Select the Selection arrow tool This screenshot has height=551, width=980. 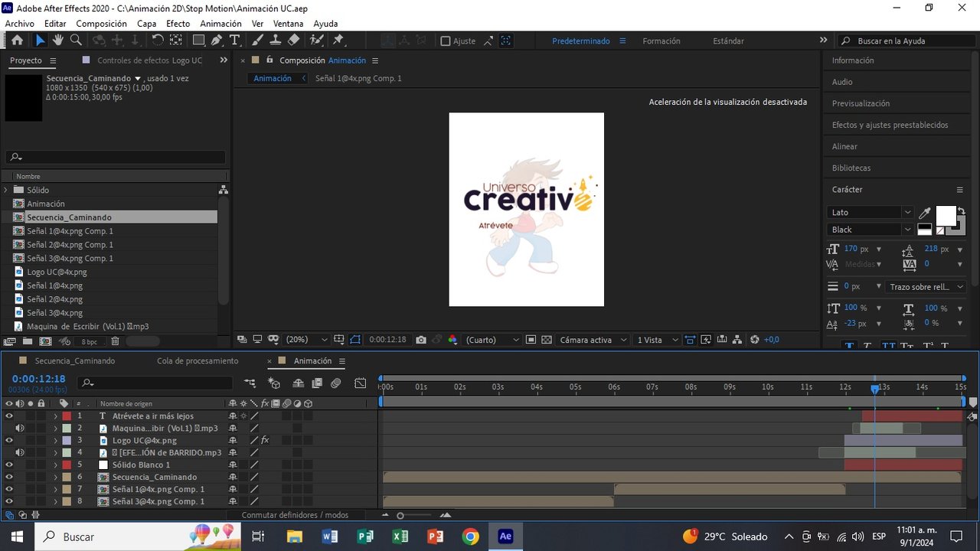(x=40, y=41)
